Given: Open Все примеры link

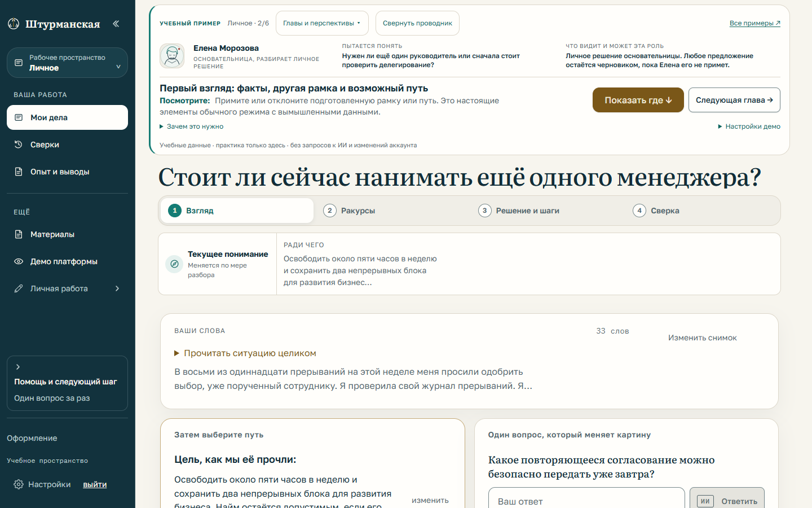Looking at the screenshot, I should tap(755, 23).
